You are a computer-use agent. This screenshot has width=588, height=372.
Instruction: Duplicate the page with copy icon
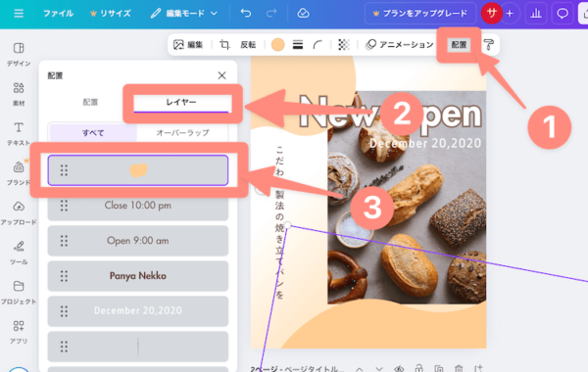pyautogui.click(x=439, y=369)
